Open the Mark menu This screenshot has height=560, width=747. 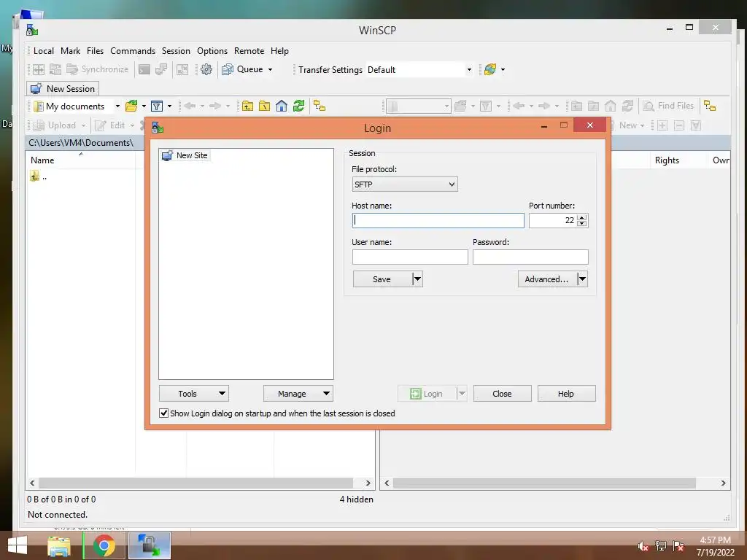click(71, 51)
